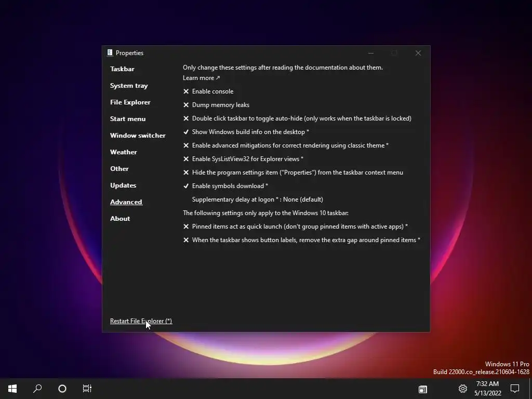Open the Start menu section
This screenshot has height=399, width=532.
pyautogui.click(x=128, y=119)
